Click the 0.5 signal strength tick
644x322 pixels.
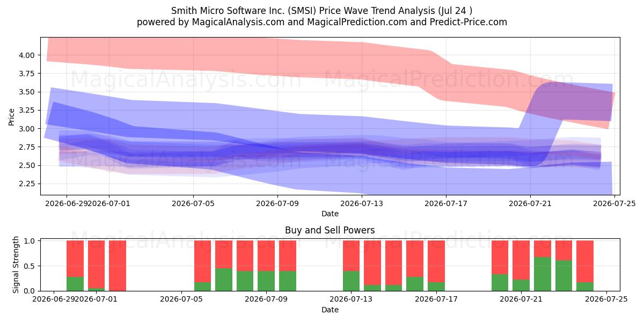coord(31,266)
